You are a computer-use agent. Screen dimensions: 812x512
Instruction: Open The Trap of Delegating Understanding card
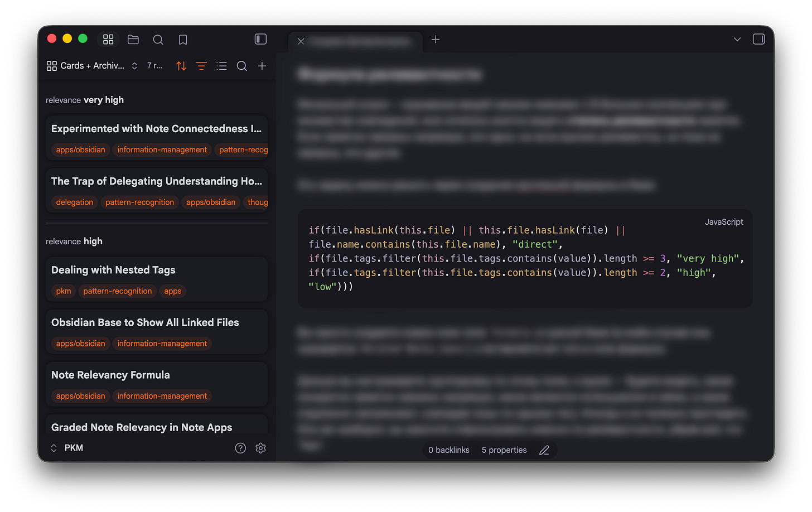click(157, 190)
